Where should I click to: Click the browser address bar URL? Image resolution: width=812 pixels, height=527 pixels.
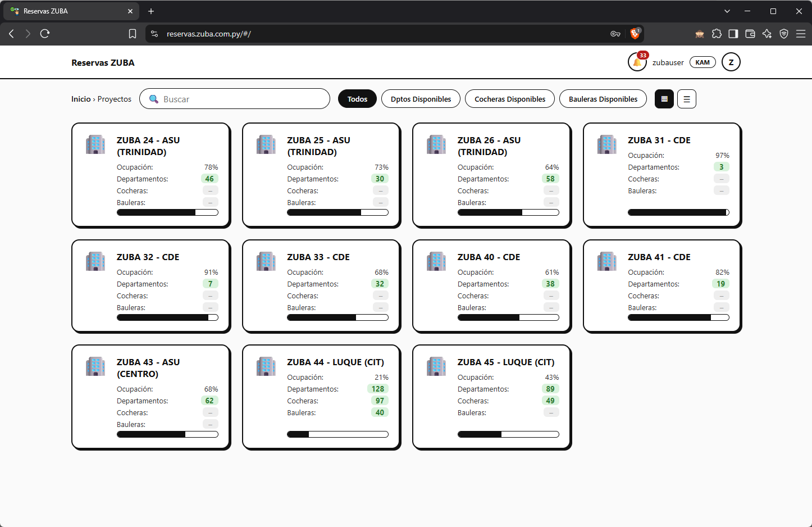click(x=209, y=34)
